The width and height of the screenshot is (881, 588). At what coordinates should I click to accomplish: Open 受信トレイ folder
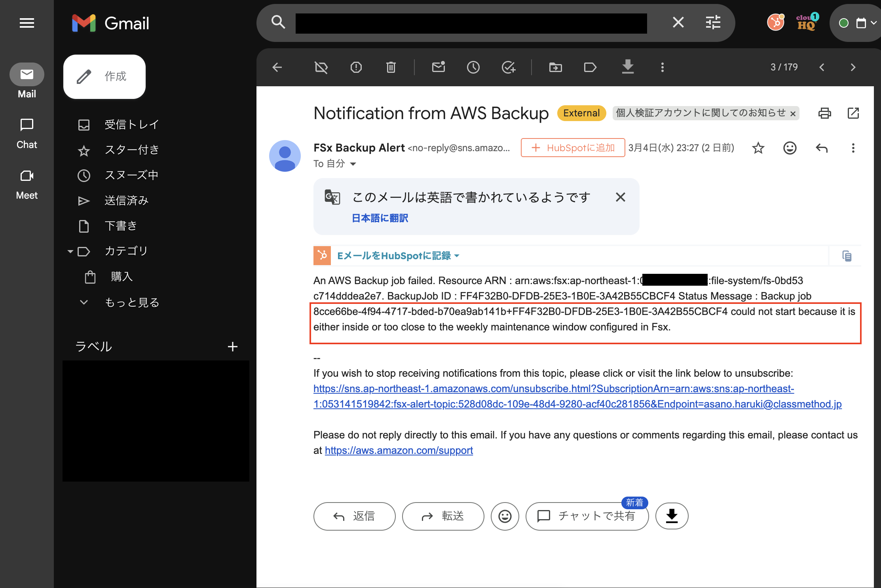(x=131, y=125)
